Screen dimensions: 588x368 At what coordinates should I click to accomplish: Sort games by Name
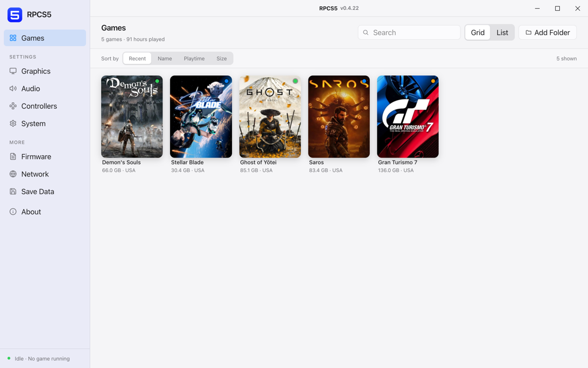(165, 59)
